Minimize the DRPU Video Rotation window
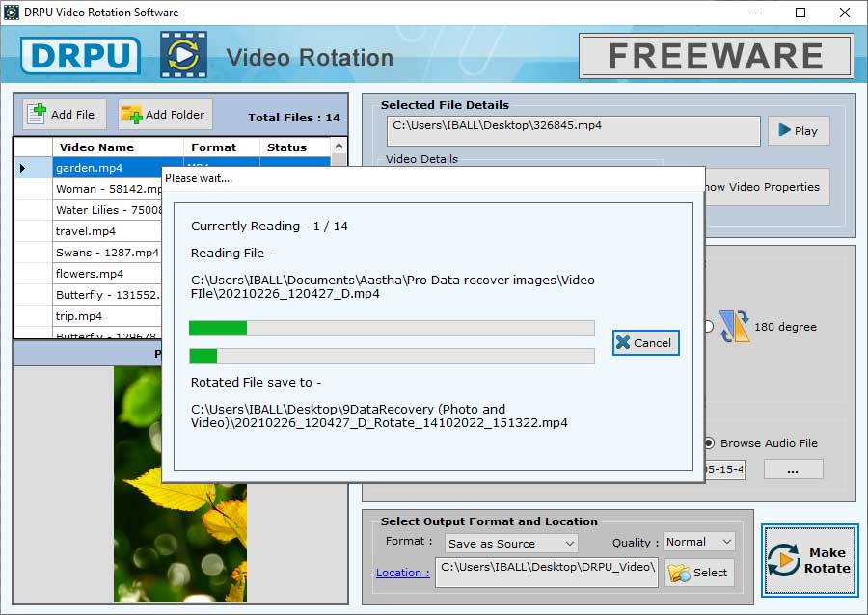The image size is (868, 615). (x=757, y=13)
